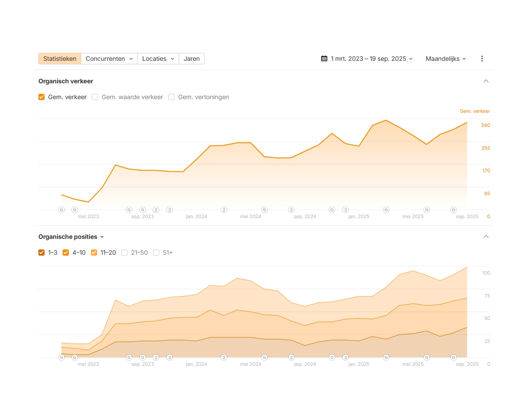
Task: Open the Concurrenten dropdown
Action: (109, 59)
